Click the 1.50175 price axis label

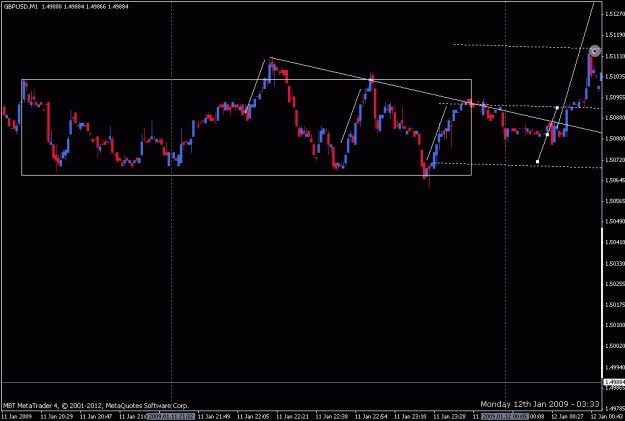[x=614, y=305]
